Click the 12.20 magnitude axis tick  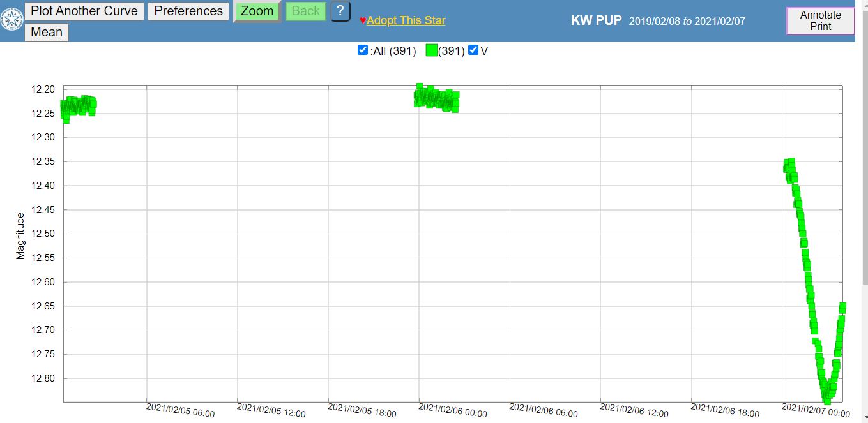[x=43, y=89]
